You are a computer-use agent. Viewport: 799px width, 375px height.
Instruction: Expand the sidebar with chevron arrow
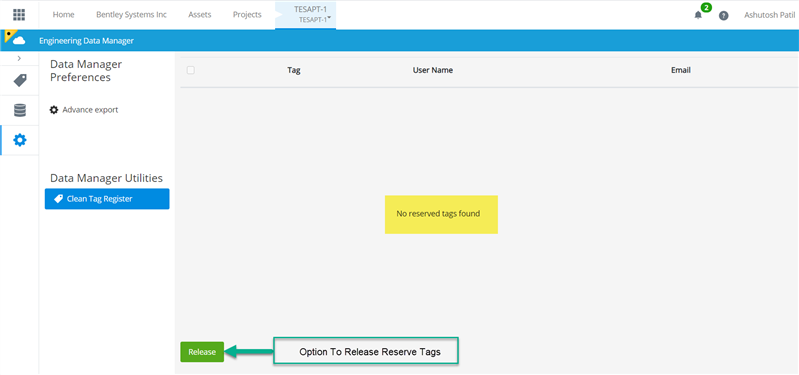(x=19, y=59)
